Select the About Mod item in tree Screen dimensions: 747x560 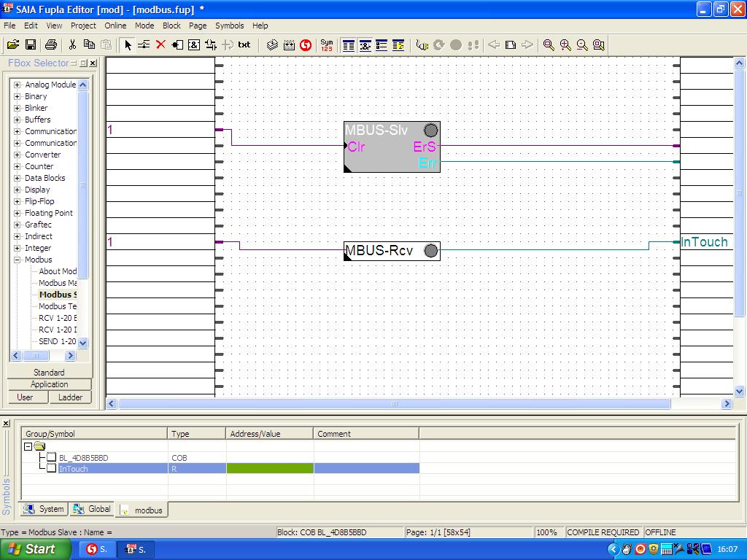click(x=58, y=271)
